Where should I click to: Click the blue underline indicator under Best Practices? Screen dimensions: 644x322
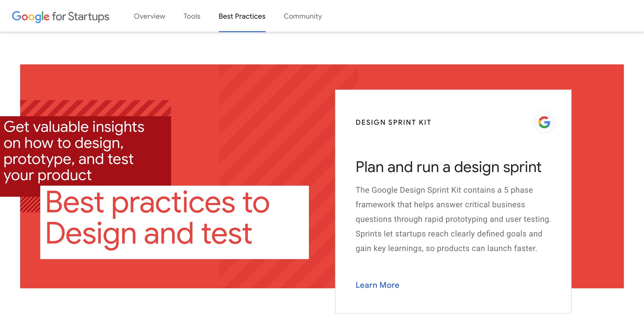242,31
